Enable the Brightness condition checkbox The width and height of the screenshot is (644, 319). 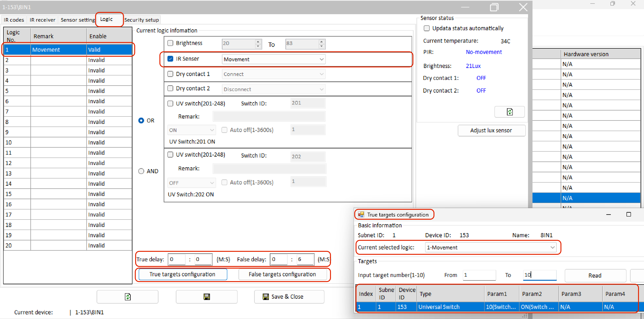[x=170, y=43]
